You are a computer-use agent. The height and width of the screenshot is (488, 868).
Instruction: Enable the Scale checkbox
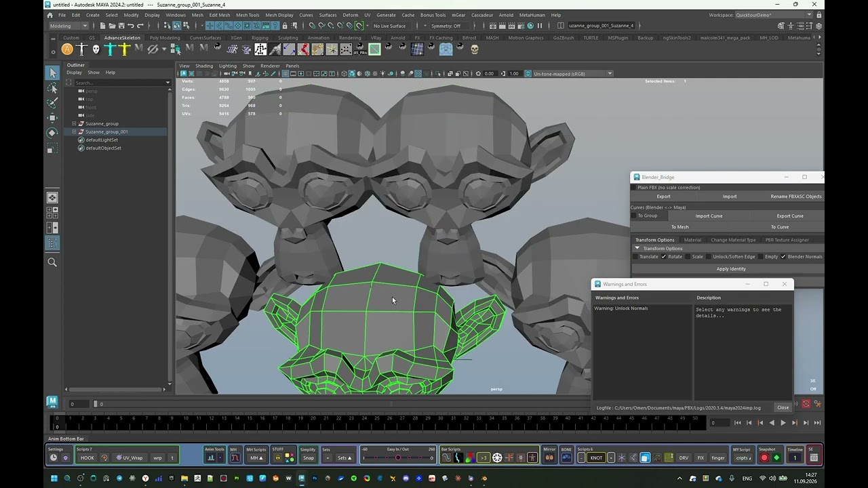pyautogui.click(x=688, y=257)
